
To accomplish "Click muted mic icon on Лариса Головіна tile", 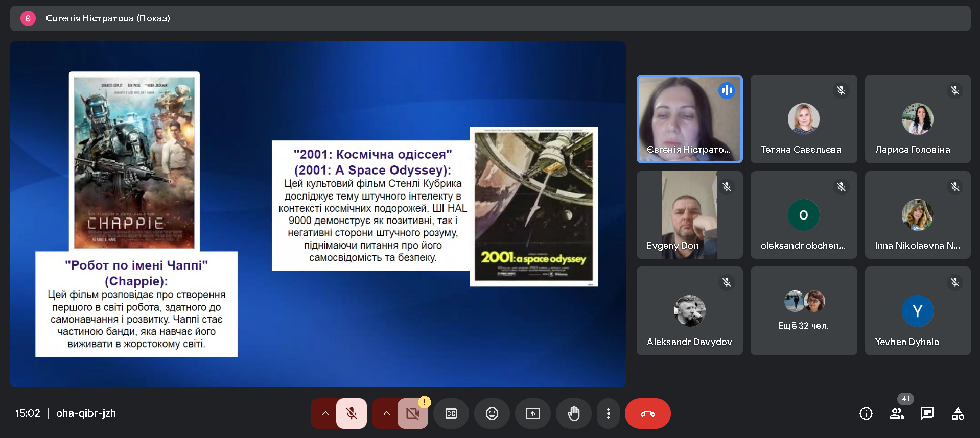I will [x=955, y=91].
